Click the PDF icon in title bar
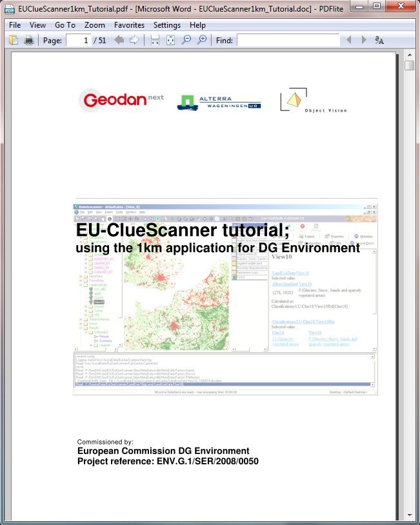Screen dimensions: 420x525 click(10, 9)
